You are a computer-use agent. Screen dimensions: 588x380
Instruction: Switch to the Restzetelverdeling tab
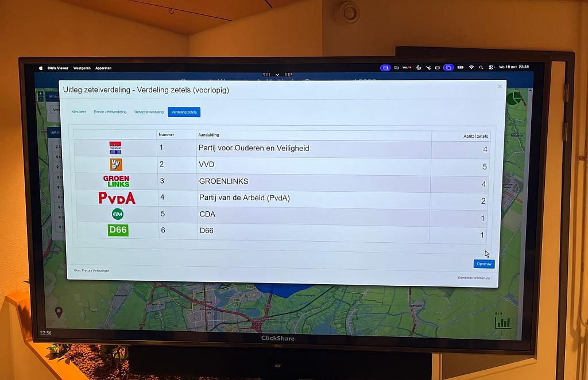coord(149,112)
